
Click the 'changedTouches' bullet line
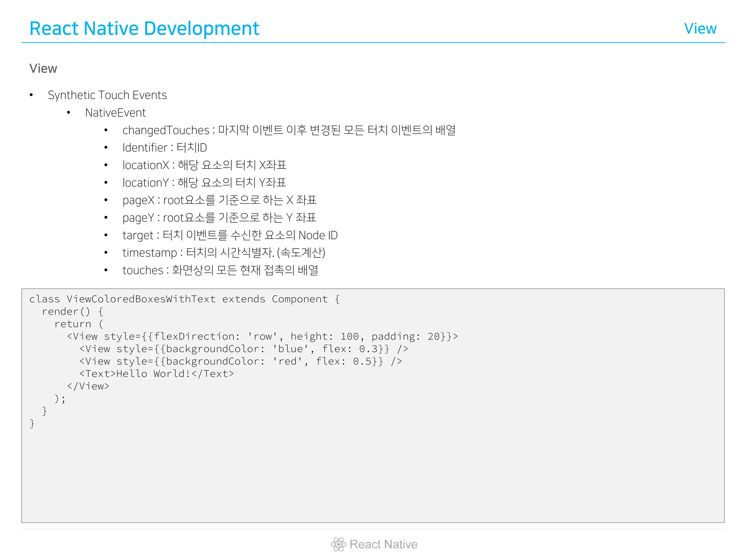click(289, 130)
